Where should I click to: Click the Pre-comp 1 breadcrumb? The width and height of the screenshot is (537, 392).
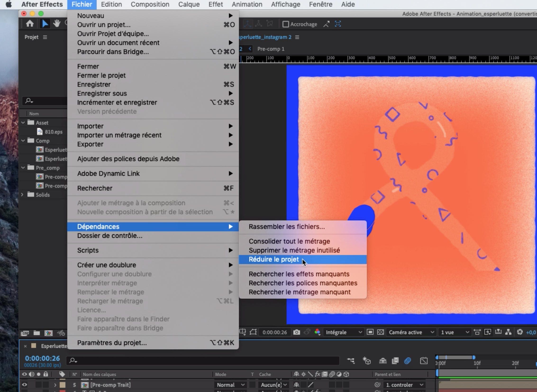(x=271, y=49)
